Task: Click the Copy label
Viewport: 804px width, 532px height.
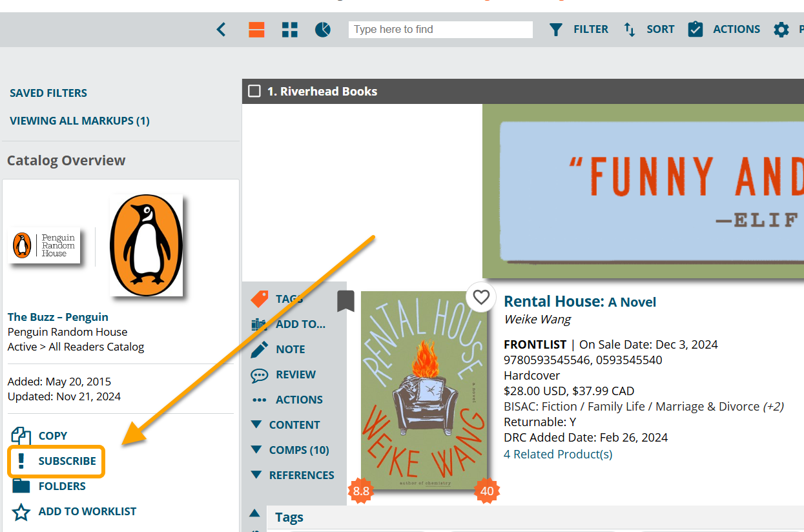Action: [x=53, y=436]
